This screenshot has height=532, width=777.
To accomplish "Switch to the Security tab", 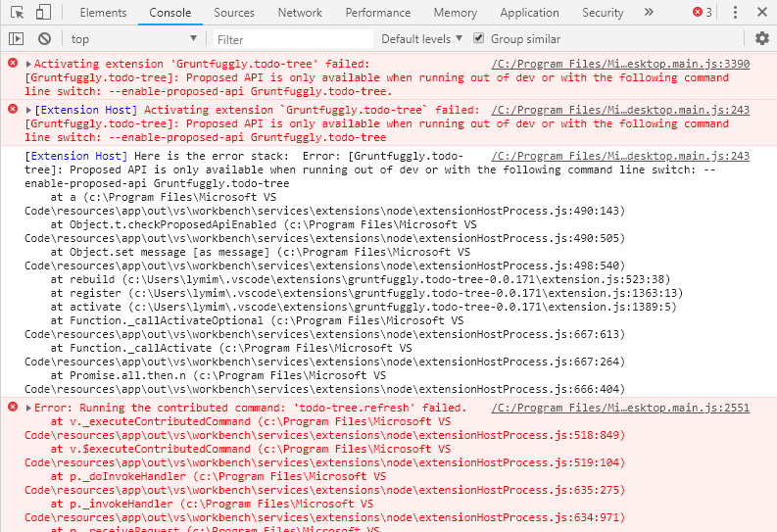I will pyautogui.click(x=603, y=13).
